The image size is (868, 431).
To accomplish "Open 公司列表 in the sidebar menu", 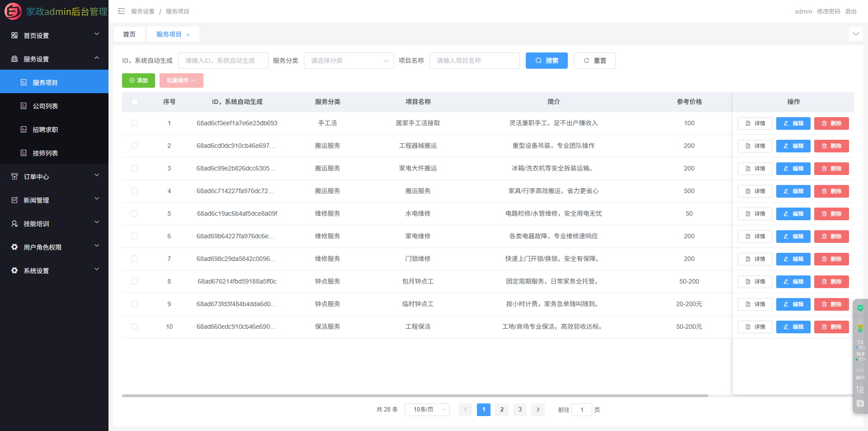I will [x=45, y=106].
